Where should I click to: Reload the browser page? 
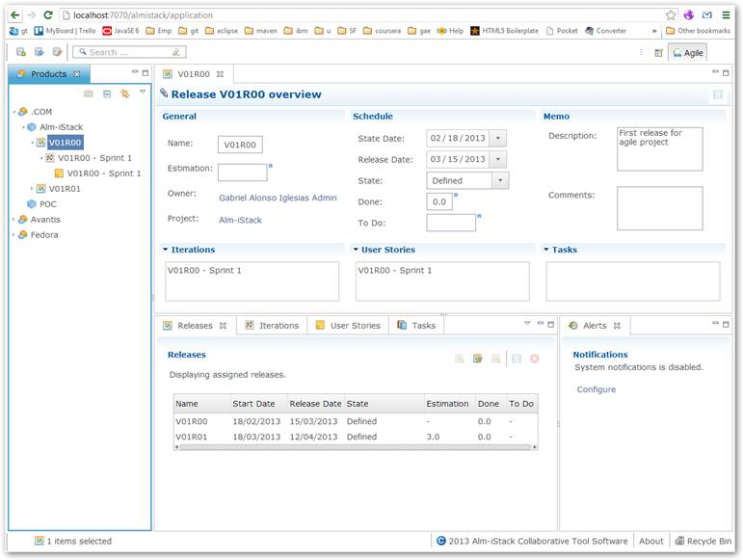48,15
